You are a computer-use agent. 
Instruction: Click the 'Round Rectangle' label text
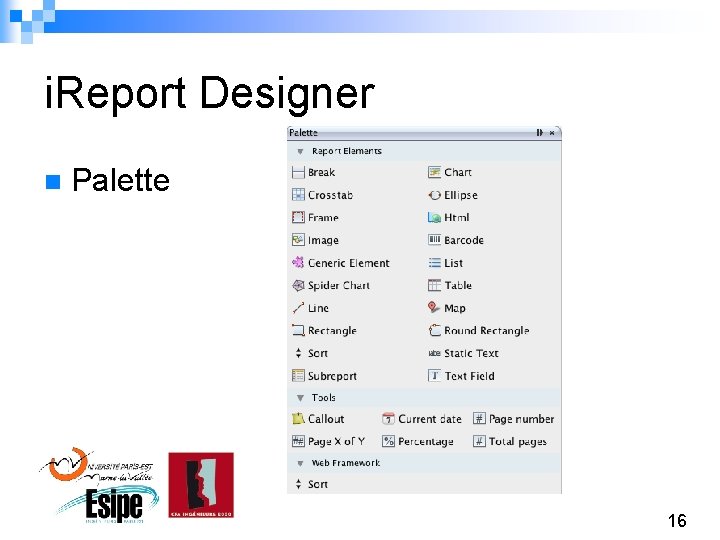[487, 331]
